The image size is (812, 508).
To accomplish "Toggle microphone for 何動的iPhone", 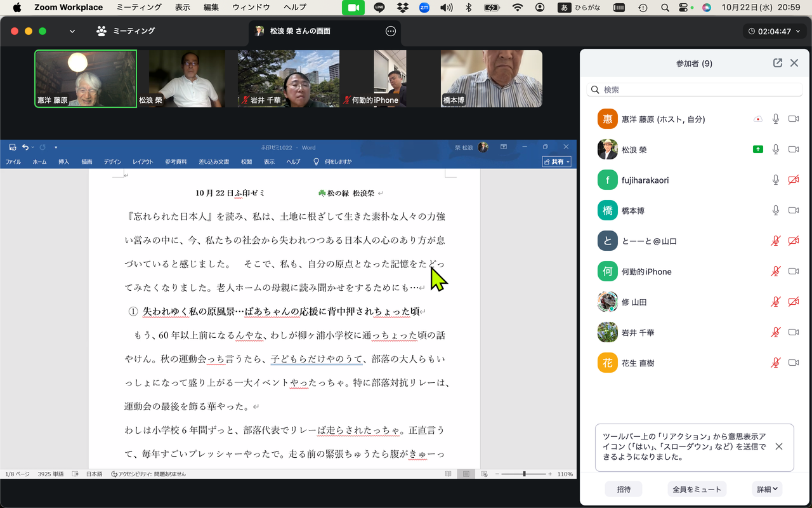I will click(775, 271).
